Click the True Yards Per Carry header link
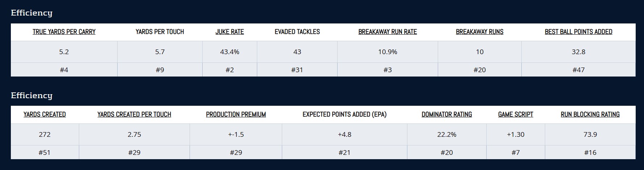 pyautogui.click(x=64, y=32)
